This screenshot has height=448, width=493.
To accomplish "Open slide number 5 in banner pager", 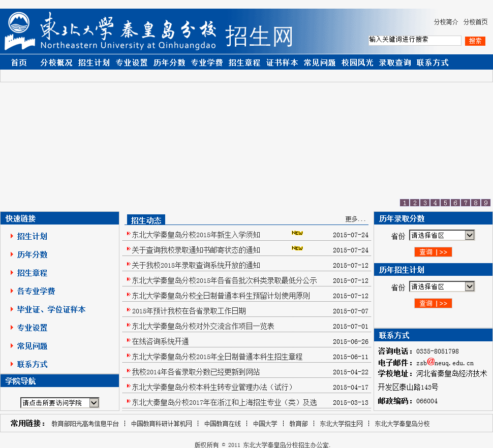I will tap(445, 203).
